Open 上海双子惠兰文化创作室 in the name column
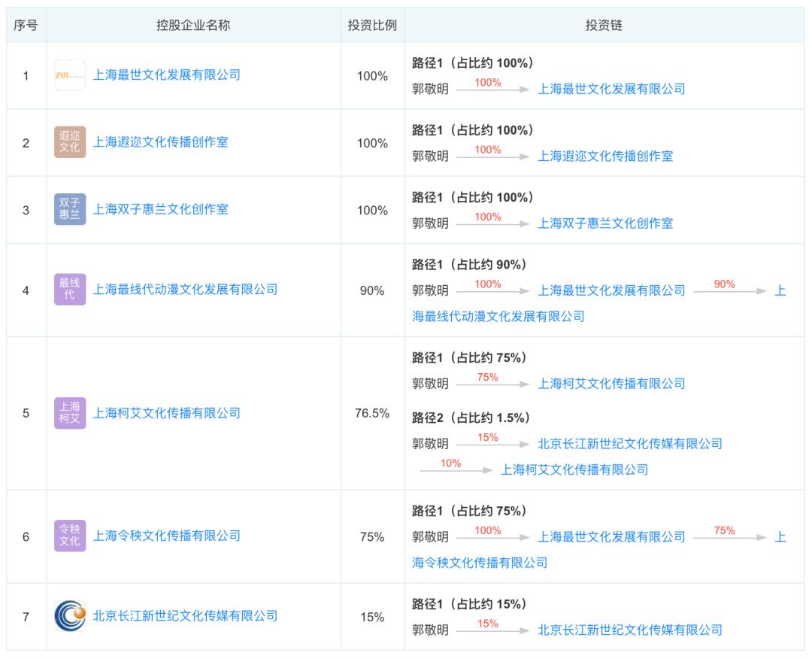The image size is (812, 659). 161,209
